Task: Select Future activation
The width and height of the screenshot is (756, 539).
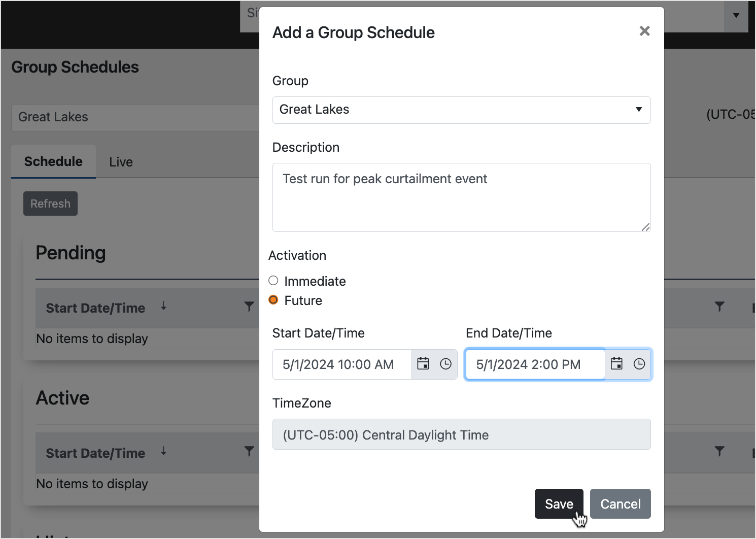Action: pos(273,299)
